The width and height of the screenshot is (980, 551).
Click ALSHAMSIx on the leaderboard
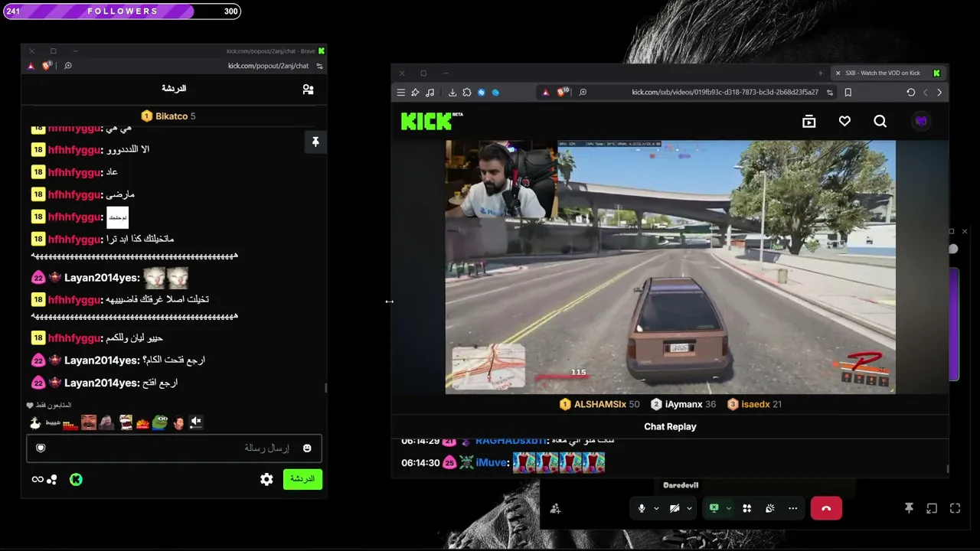pos(599,404)
